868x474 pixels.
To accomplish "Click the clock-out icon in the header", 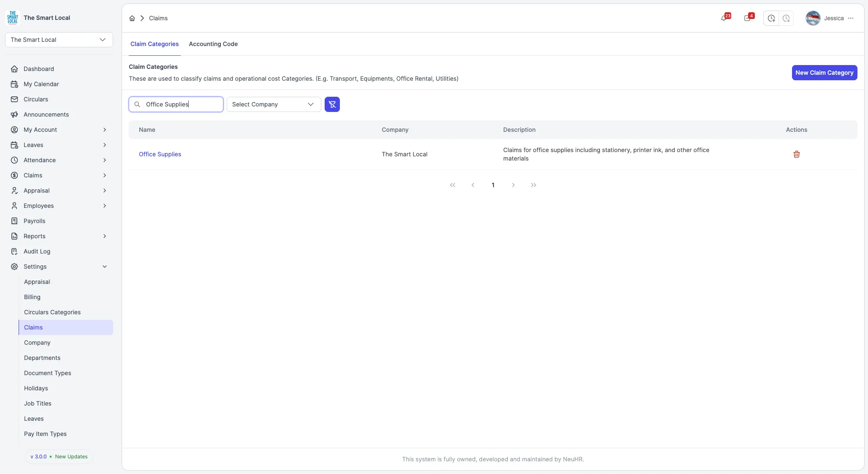I will point(786,18).
